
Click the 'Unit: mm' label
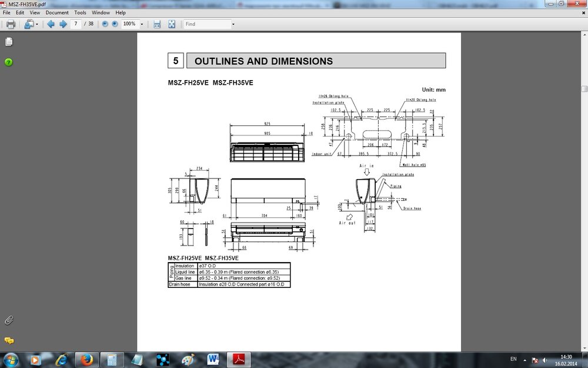point(434,89)
